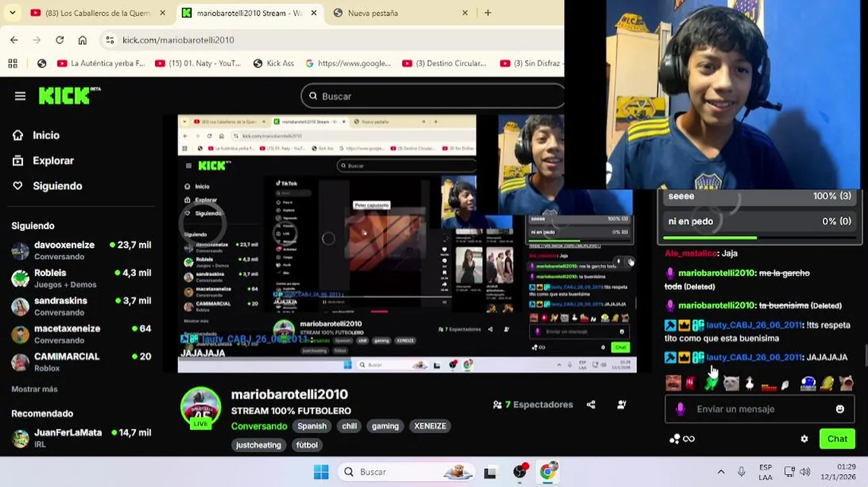The image size is (868, 487).
Task: Click lauty_CABJ_26_06_2011 username in JAJAJAJA message
Action: 754,357
